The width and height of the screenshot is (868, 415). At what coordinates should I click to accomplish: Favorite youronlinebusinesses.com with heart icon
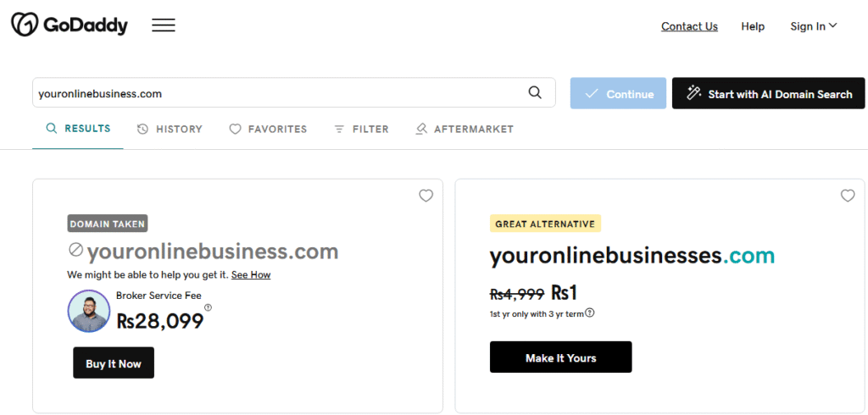click(x=848, y=196)
